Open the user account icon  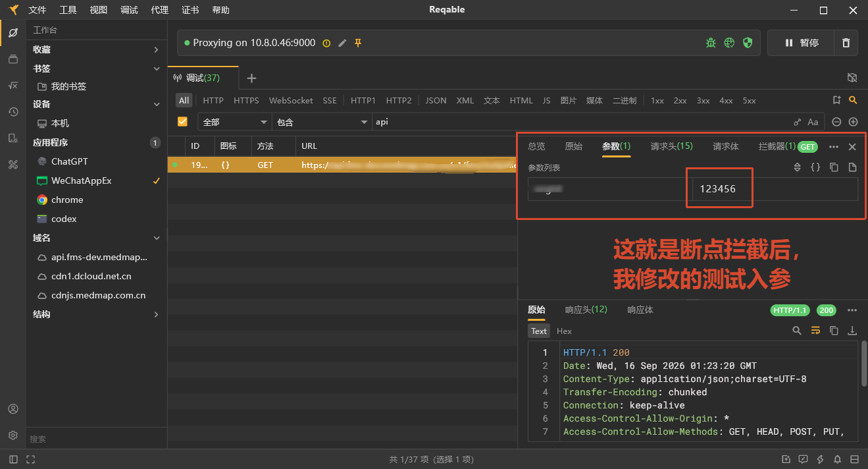[x=13, y=409]
